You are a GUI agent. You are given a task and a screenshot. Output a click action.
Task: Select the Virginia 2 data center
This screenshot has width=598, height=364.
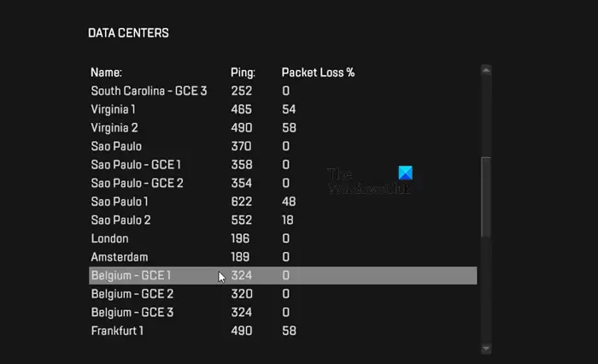point(283,128)
